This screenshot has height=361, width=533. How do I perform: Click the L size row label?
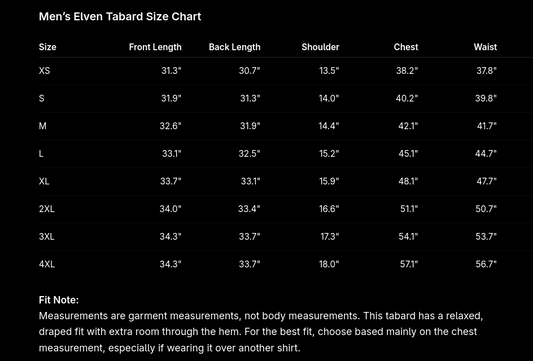point(41,154)
